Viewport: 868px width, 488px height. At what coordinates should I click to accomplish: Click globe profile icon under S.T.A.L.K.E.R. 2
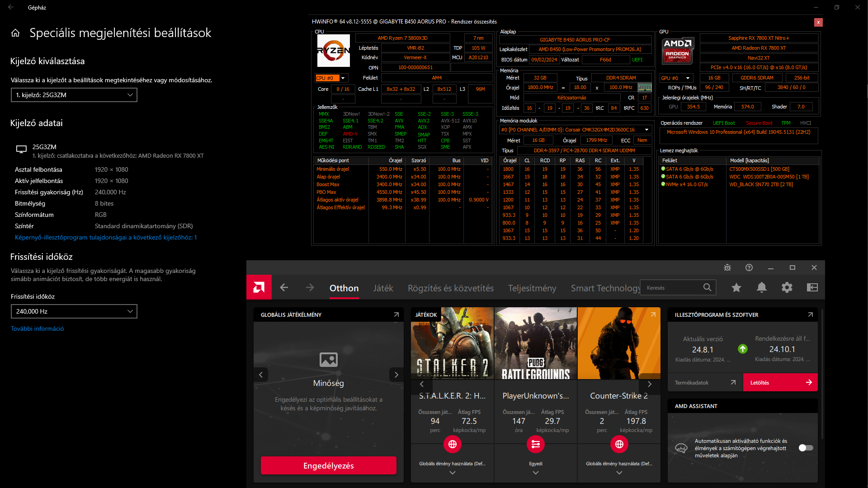click(x=453, y=444)
